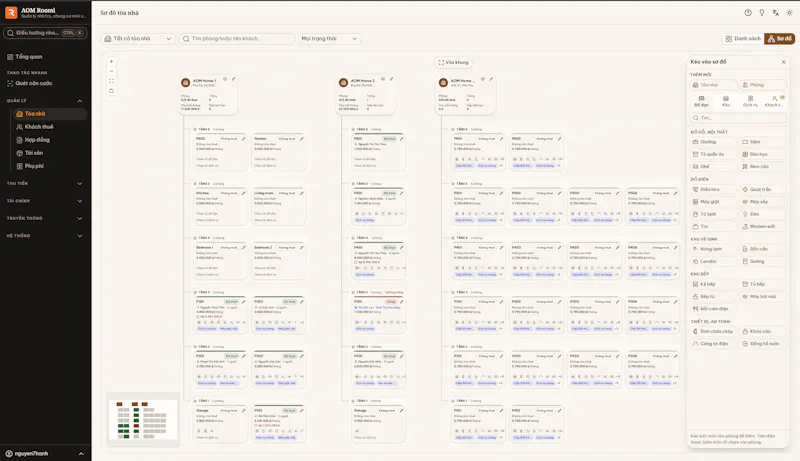The width and height of the screenshot is (800, 461).
Task: Open settings gear on AOM Home 2 card
Action: 383,79
